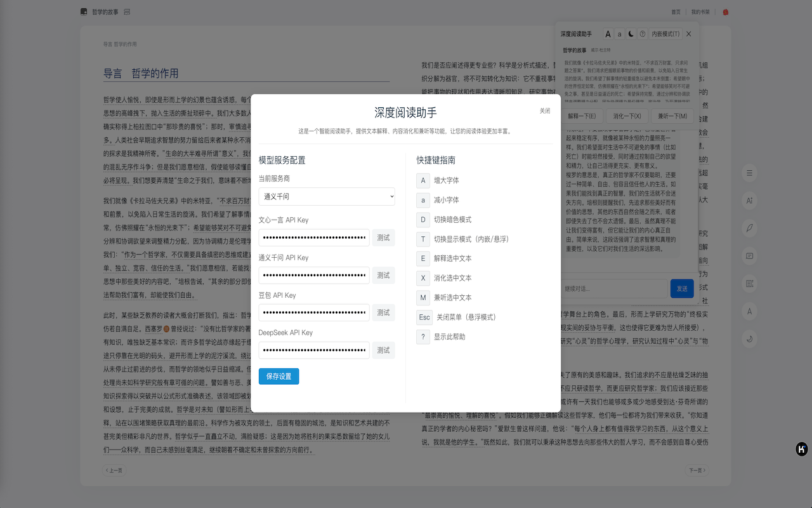Click the 导言 哲学的作用 chapter heading
The image size is (812, 508).
coord(141,73)
